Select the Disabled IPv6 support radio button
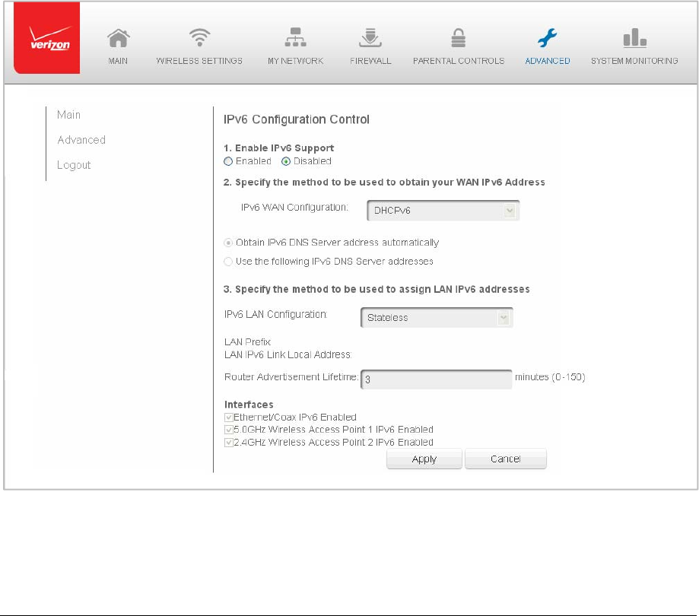 coord(286,161)
